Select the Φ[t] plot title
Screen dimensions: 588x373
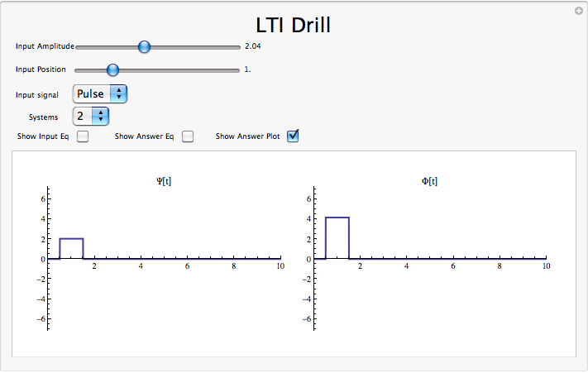tap(429, 181)
